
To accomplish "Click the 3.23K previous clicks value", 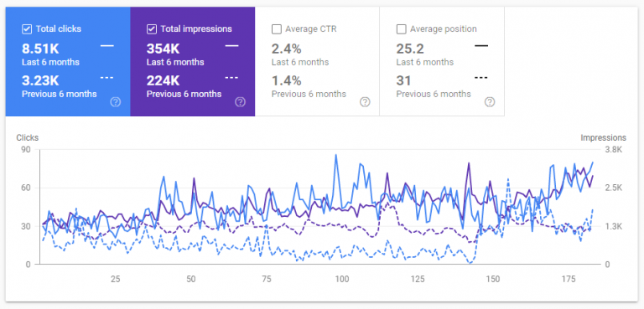I will point(40,80).
